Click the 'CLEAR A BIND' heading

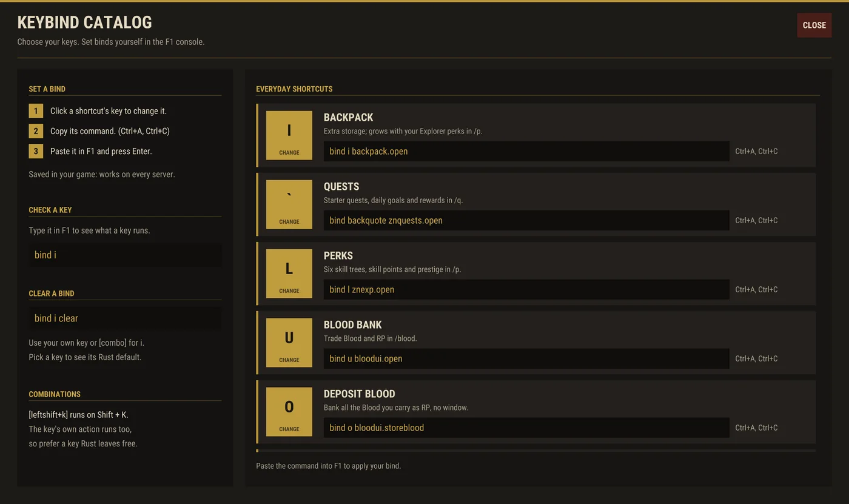(x=52, y=294)
